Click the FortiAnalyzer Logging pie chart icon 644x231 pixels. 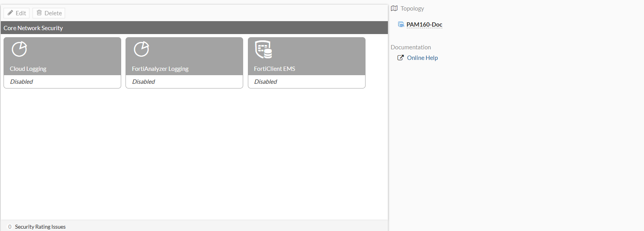(141, 49)
